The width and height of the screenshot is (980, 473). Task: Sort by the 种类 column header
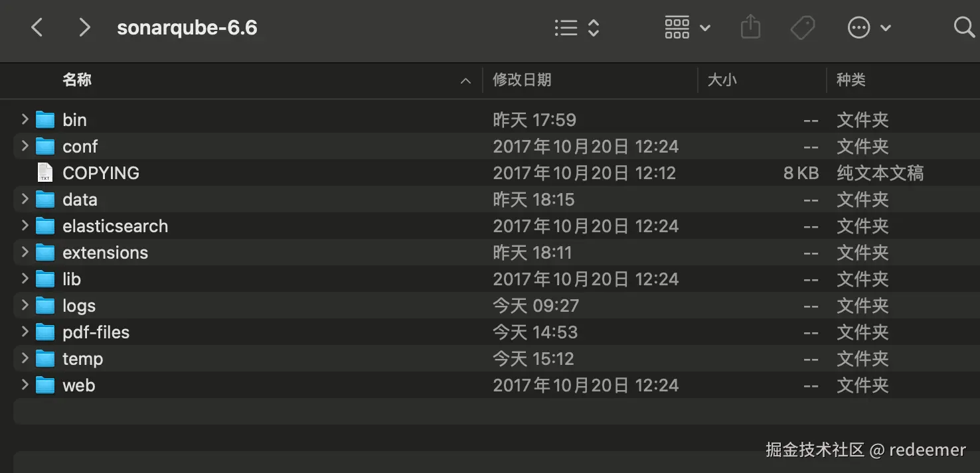pyautogui.click(x=851, y=80)
